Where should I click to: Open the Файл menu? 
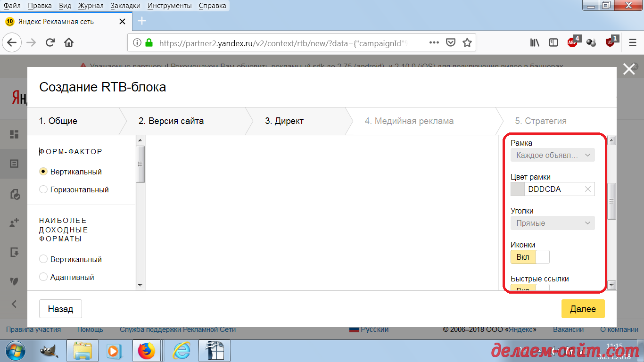click(12, 6)
